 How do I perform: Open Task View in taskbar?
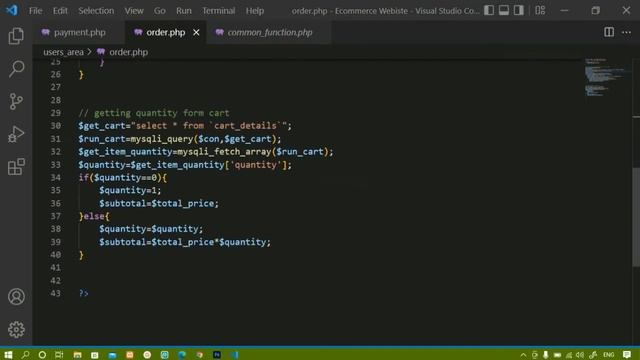click(x=59, y=355)
